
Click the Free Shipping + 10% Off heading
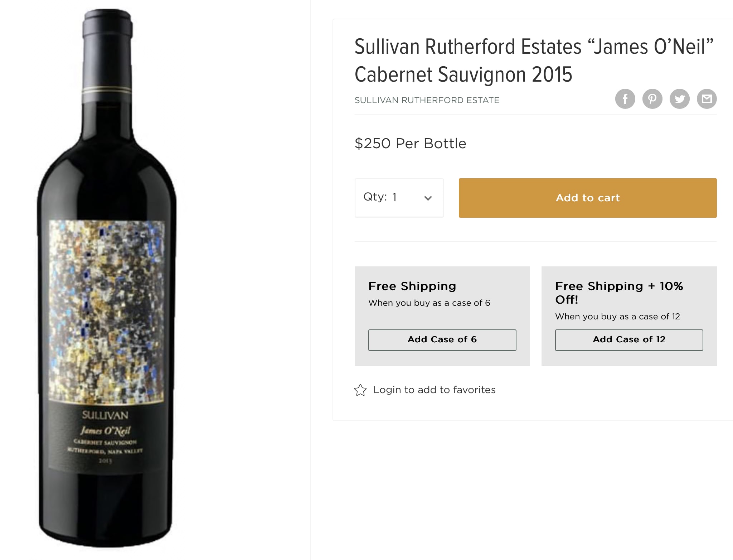point(619,293)
